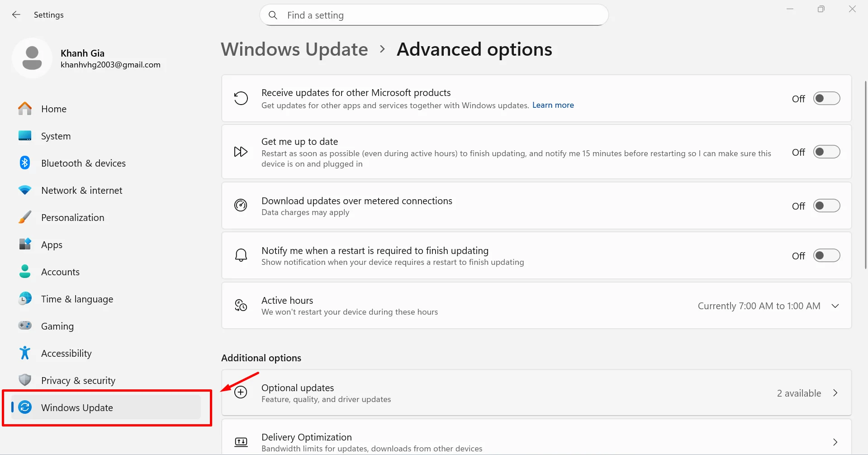Enable Notify me when restart is required
This screenshot has width=868, height=455.
(x=826, y=256)
